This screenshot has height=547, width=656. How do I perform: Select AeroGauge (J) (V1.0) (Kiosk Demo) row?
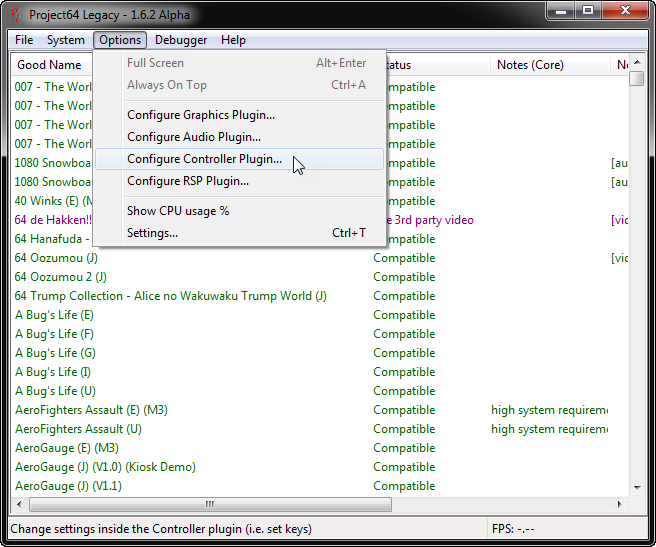point(320,467)
